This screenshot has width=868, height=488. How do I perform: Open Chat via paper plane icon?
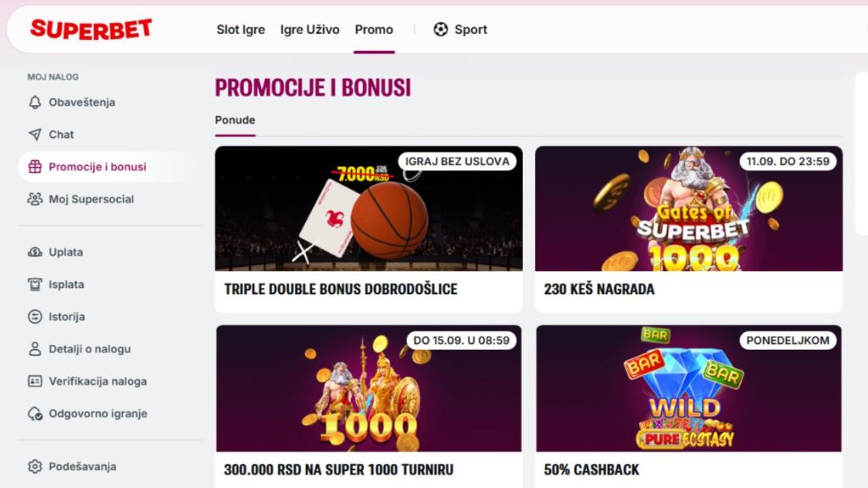[x=35, y=135]
